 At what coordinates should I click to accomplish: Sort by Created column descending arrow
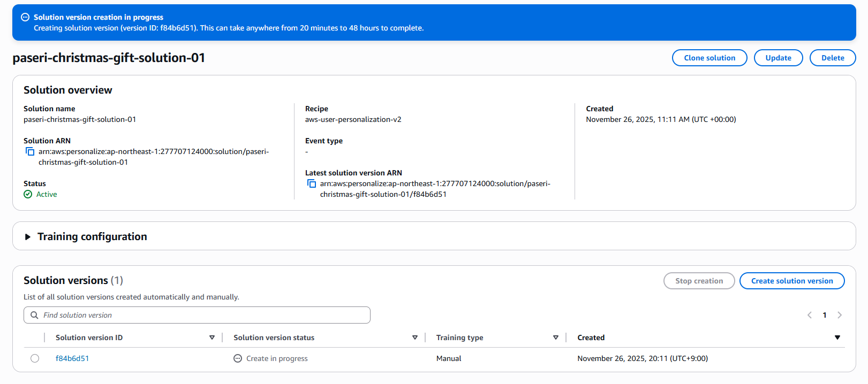(837, 337)
